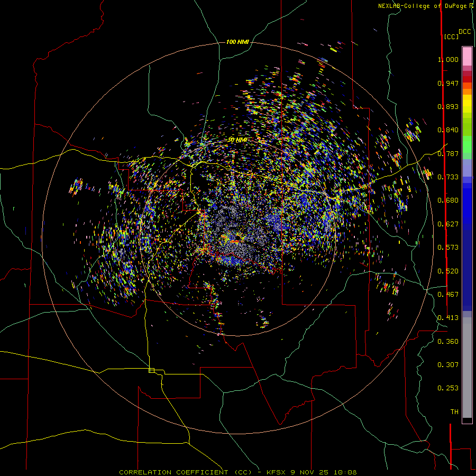The width and height of the screenshot is (476, 476).
Task: Click the 0.307 scale value
Action: [448, 365]
